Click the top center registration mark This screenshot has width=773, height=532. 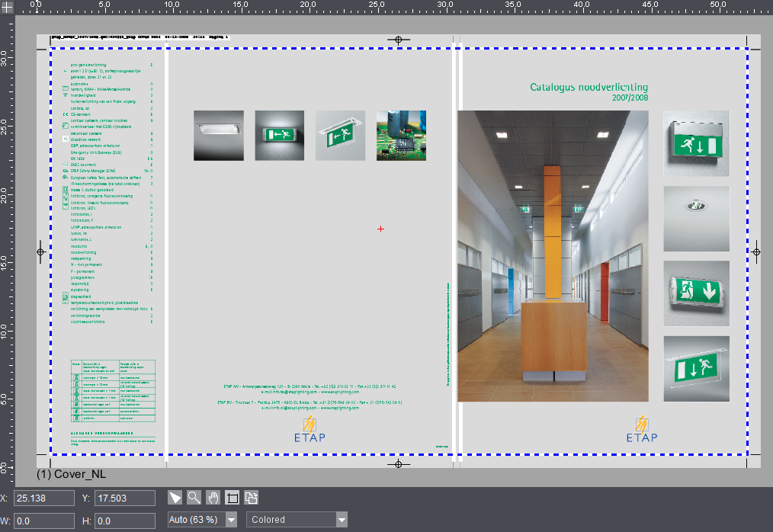(398, 40)
